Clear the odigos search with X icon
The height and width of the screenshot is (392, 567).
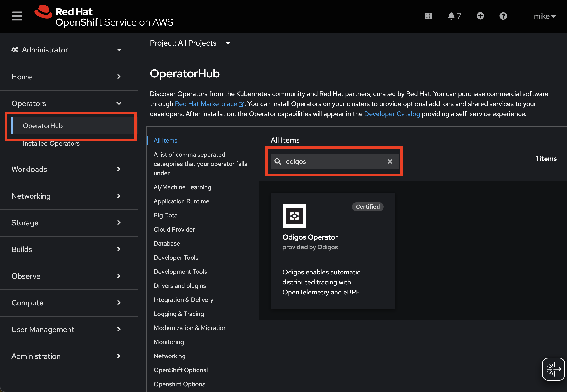click(x=390, y=161)
